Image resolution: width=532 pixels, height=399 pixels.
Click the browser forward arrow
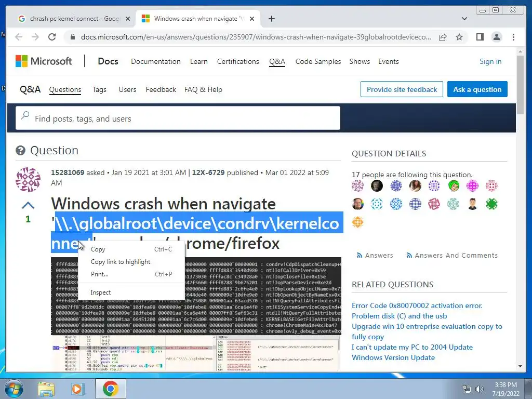point(35,37)
